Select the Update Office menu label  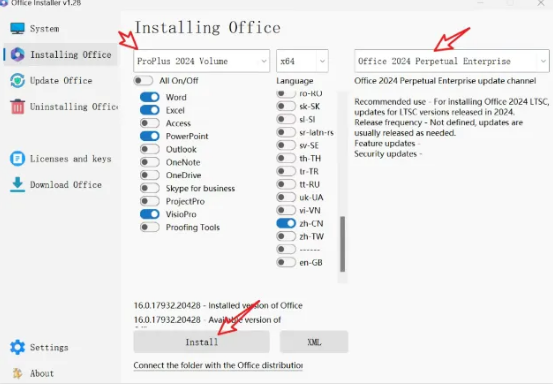click(61, 80)
